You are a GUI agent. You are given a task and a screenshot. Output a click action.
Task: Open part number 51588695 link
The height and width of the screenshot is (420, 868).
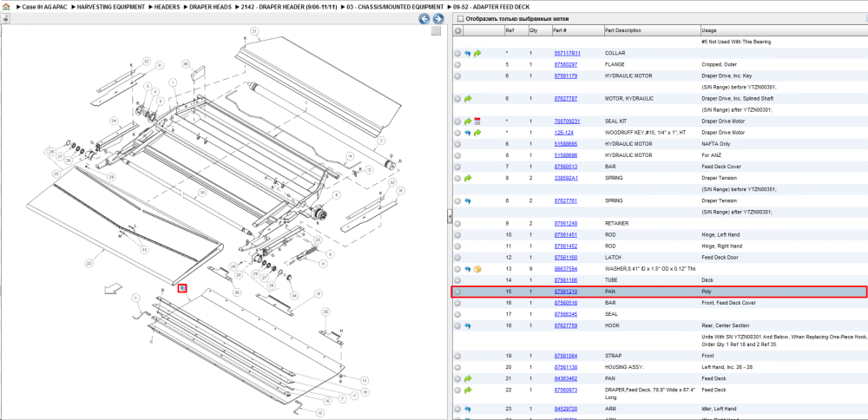(x=566, y=144)
